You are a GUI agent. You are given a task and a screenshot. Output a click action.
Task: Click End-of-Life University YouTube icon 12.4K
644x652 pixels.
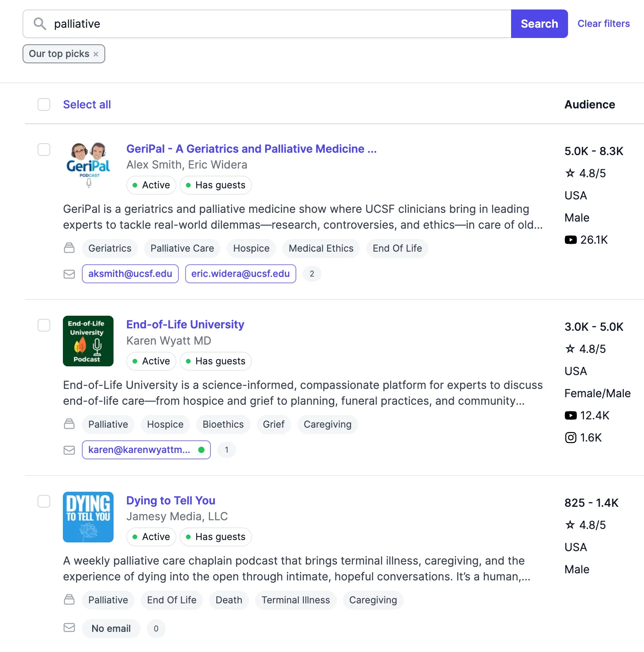[x=570, y=415]
